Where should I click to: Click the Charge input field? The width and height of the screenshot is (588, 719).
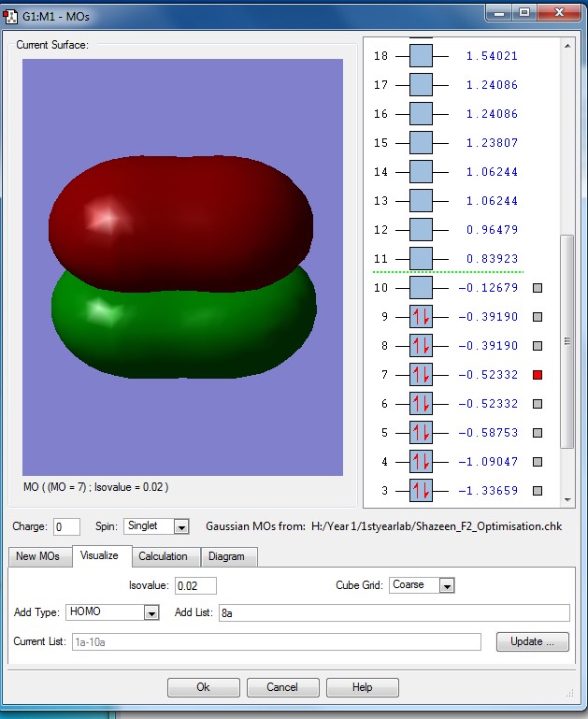(x=67, y=527)
